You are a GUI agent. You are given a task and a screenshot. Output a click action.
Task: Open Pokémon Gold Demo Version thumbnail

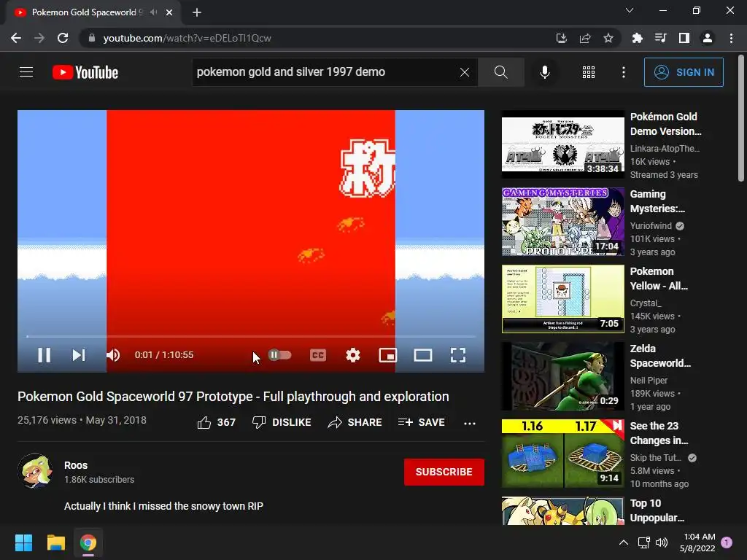pyautogui.click(x=562, y=144)
